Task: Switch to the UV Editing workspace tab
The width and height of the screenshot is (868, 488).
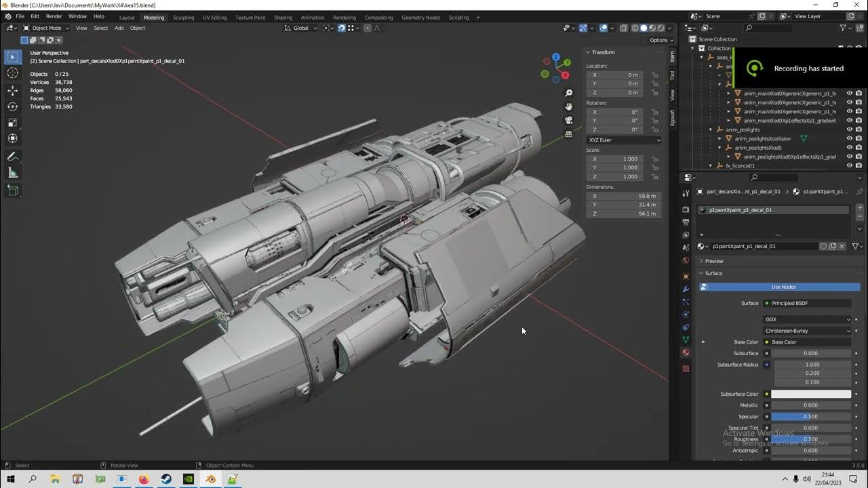Action: [214, 18]
